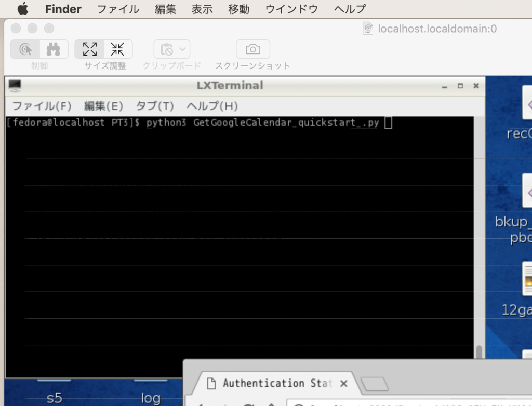Click the binoculars observe icon
The width and height of the screenshot is (532, 406).
54,48
